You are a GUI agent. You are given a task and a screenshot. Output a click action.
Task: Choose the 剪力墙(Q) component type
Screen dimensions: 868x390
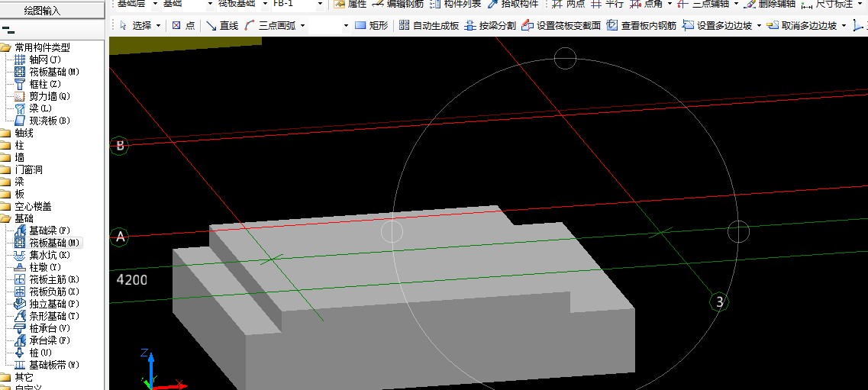pyautogui.click(x=43, y=96)
